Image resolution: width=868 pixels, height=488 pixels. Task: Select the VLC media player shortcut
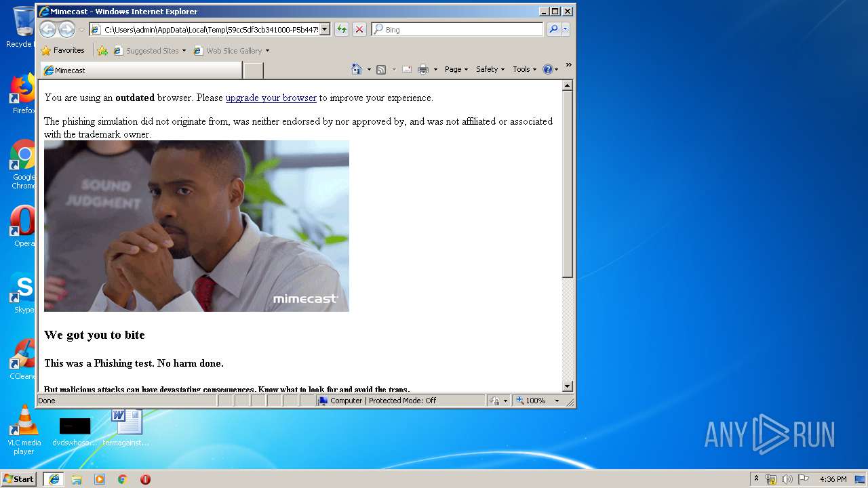pyautogui.click(x=24, y=430)
